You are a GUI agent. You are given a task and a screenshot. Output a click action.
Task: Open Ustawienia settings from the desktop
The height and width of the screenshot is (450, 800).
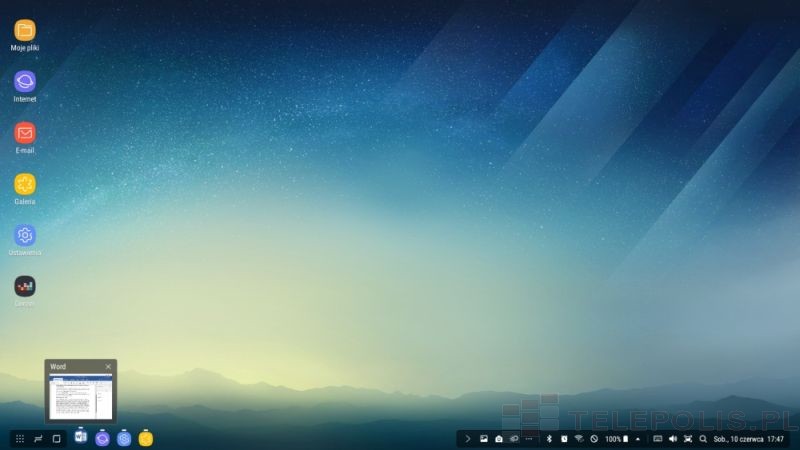[24, 235]
